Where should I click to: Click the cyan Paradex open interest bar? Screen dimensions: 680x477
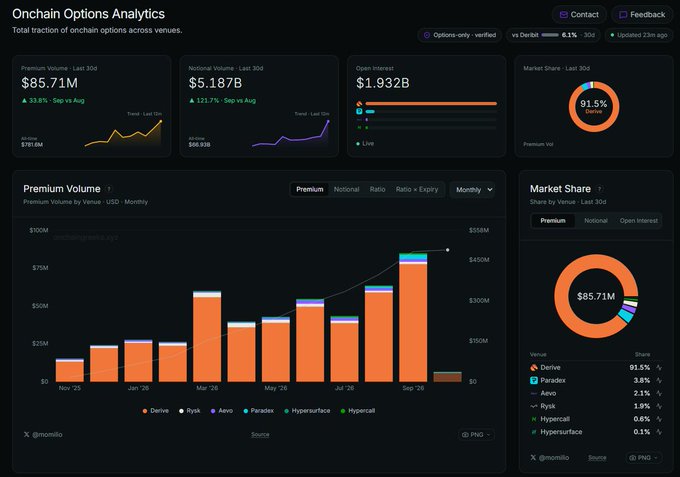point(370,111)
